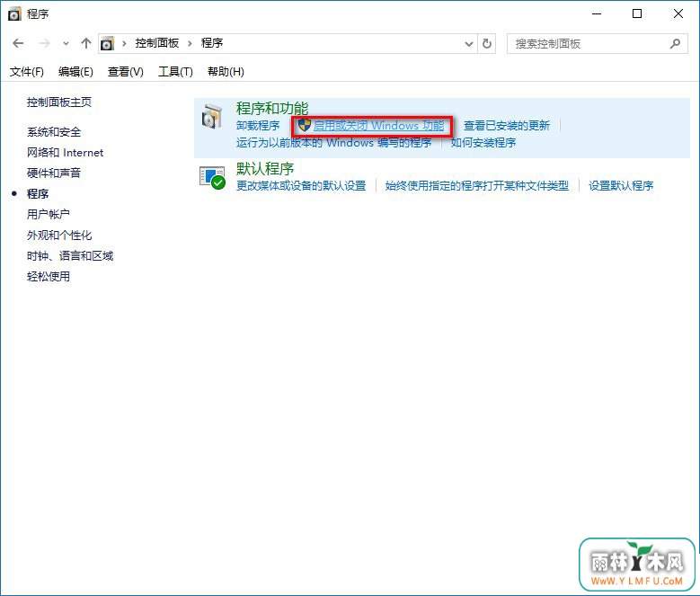
Task: Click the shield icon beside 启用或关闭 Windows 功能
Action: [x=304, y=125]
